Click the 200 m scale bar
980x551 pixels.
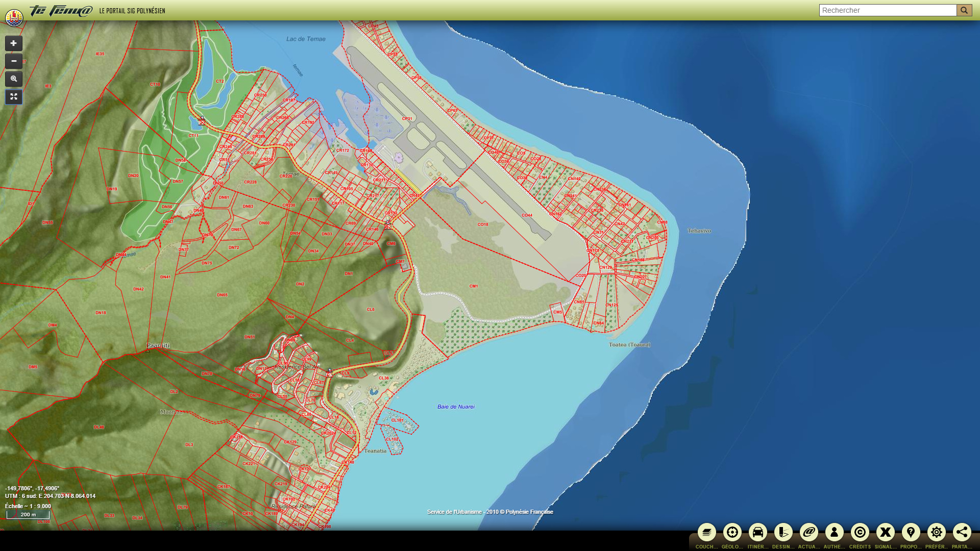pyautogui.click(x=28, y=515)
